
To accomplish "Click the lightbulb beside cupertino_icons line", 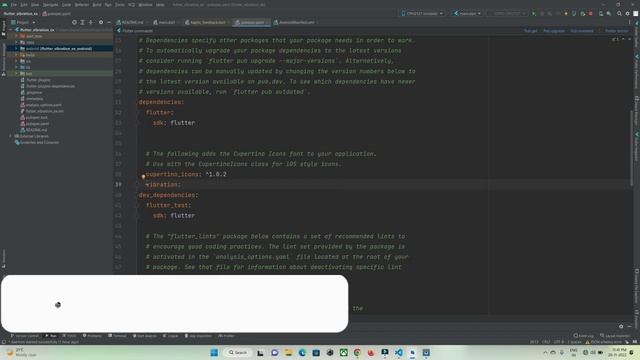I will click(x=143, y=176).
